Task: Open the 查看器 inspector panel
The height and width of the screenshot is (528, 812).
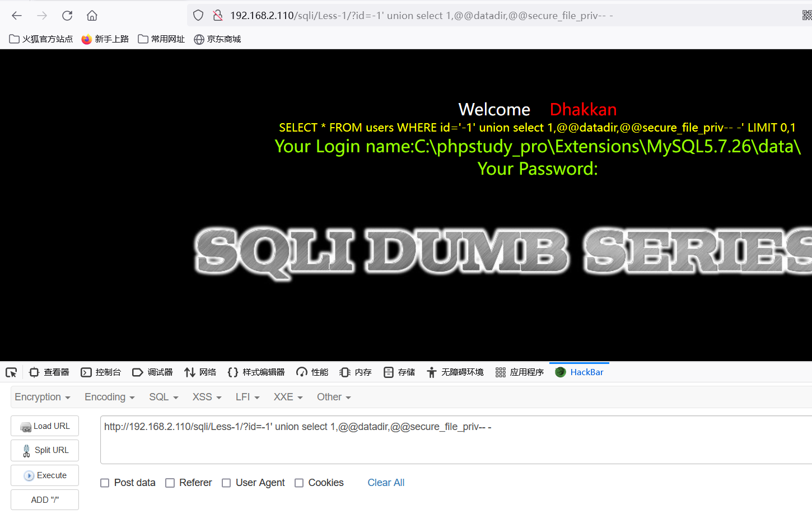Action: click(x=49, y=372)
